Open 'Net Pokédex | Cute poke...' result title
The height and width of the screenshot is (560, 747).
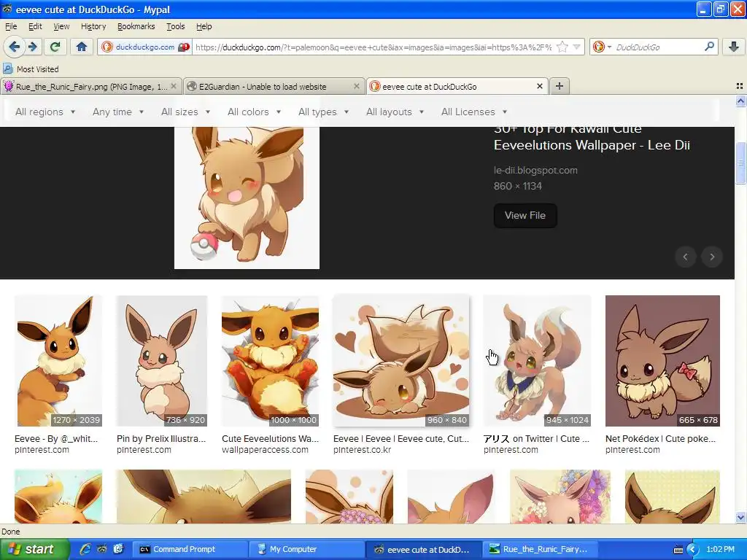660,438
